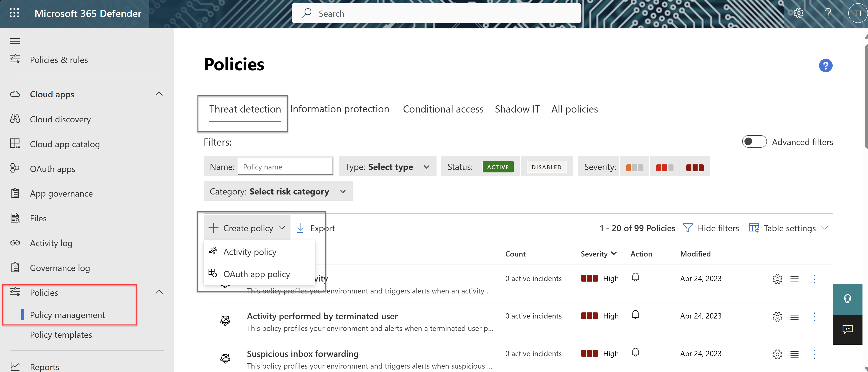Click the OAuth app policy icon in dropdown
Image resolution: width=868 pixels, height=372 pixels.
213,273
